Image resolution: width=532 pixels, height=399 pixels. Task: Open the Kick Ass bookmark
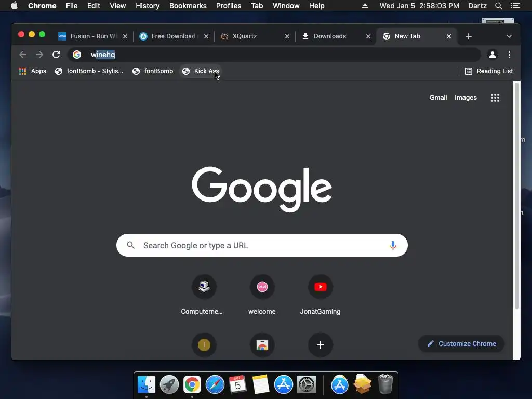pos(201,71)
